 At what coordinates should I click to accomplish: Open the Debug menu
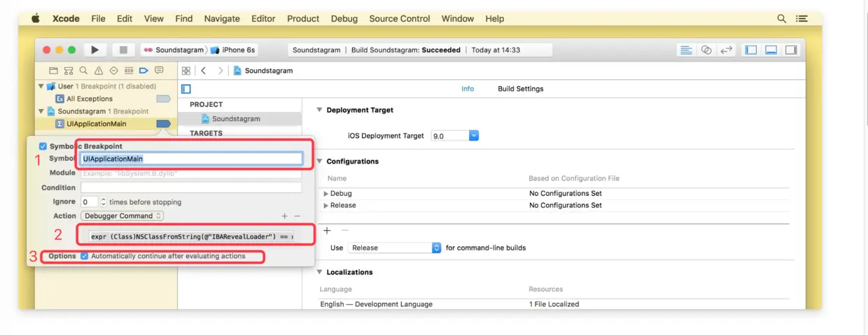tap(344, 19)
